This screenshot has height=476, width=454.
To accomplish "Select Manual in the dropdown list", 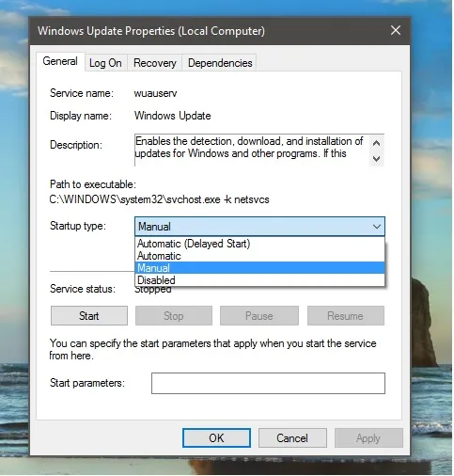I will point(259,268).
